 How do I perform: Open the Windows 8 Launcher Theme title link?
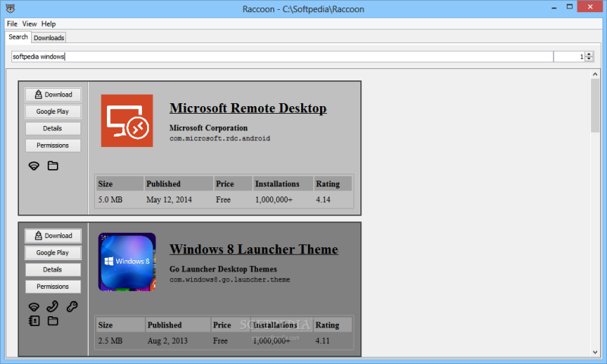[x=253, y=249]
